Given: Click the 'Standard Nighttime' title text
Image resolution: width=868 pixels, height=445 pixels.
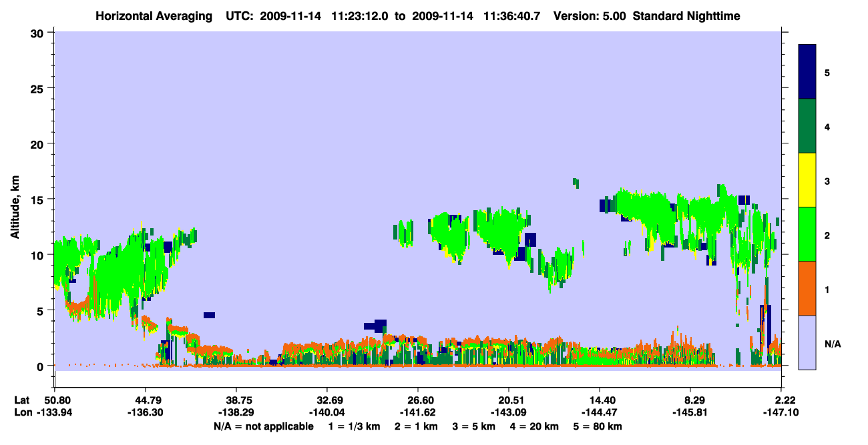Looking at the screenshot, I should (x=687, y=16).
